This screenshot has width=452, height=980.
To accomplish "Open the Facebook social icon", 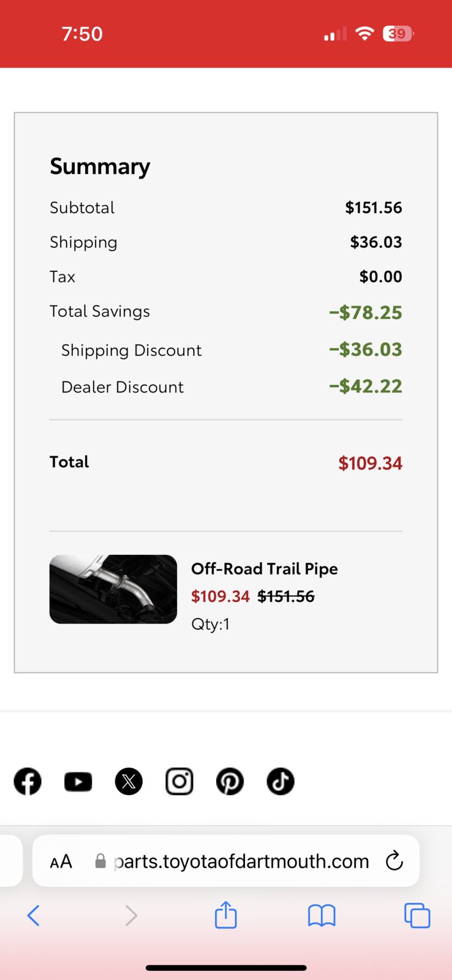I will pyautogui.click(x=28, y=782).
